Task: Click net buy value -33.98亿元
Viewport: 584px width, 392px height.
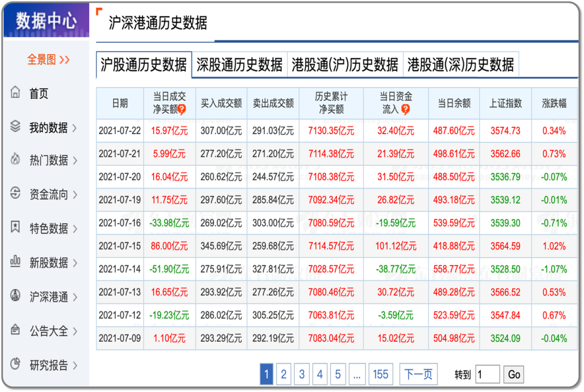Action: pyautogui.click(x=169, y=223)
